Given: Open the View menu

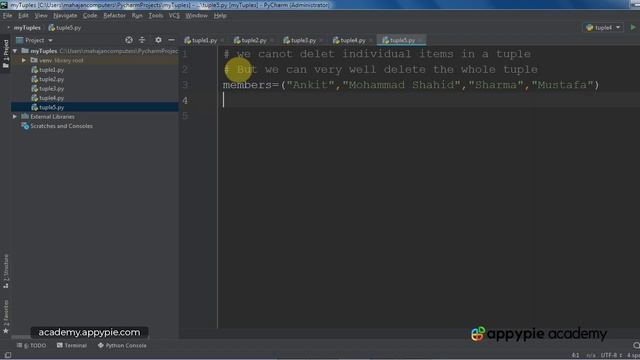Looking at the screenshot, I should (41, 16).
